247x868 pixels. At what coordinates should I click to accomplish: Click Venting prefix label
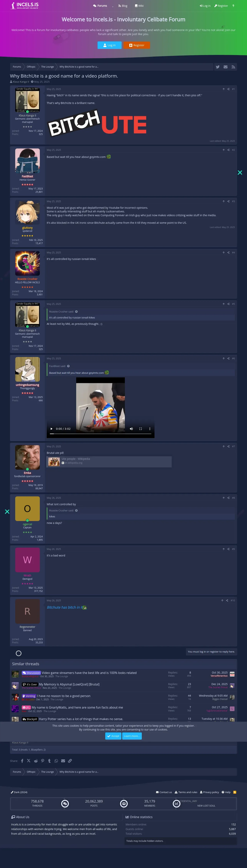pyautogui.click(x=29, y=696)
